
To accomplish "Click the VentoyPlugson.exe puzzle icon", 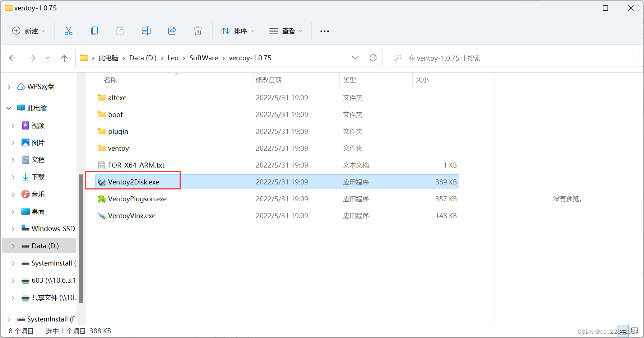I will point(102,199).
